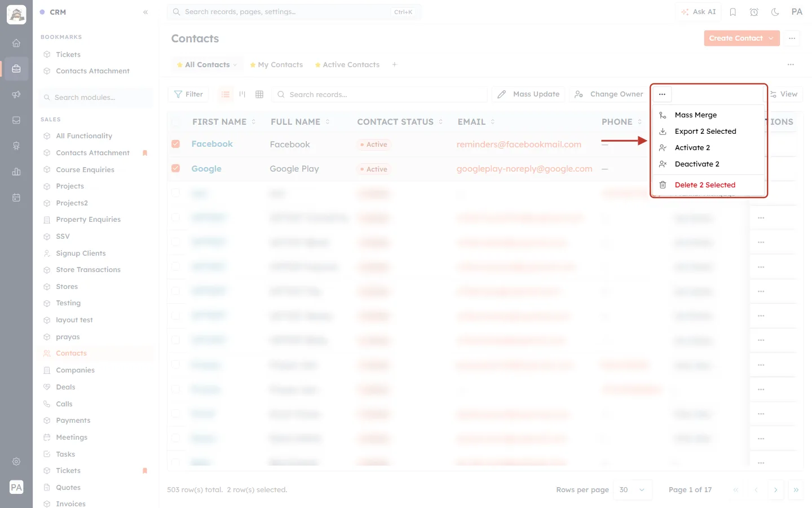The width and height of the screenshot is (812, 508).
Task: Switch to dark mode moon icon
Action: pyautogui.click(x=775, y=12)
